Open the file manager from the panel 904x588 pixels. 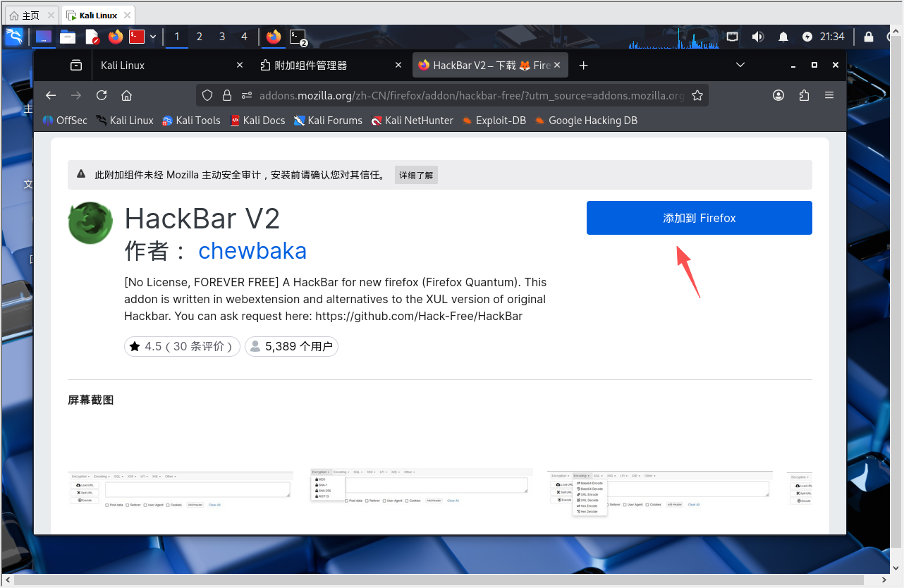point(68,37)
